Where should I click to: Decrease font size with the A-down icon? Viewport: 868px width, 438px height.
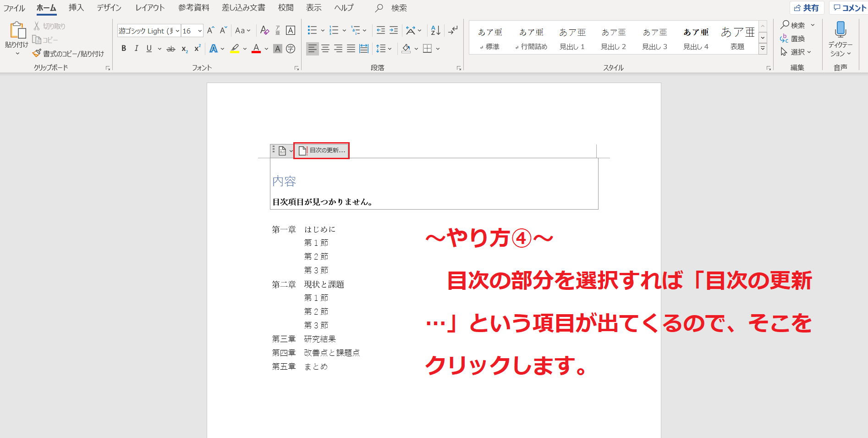[x=223, y=31]
